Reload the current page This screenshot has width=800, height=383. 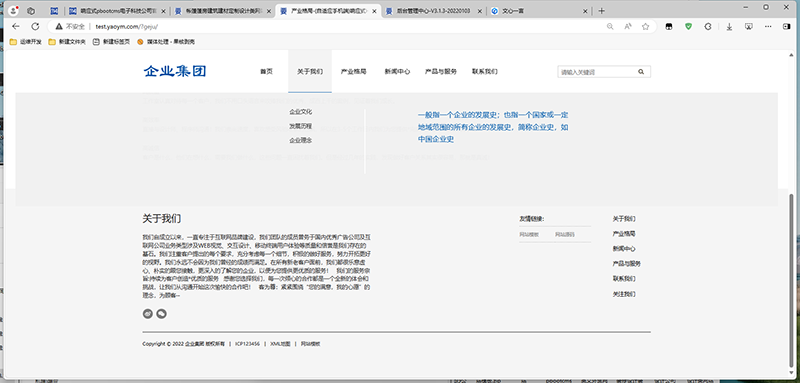[35, 27]
